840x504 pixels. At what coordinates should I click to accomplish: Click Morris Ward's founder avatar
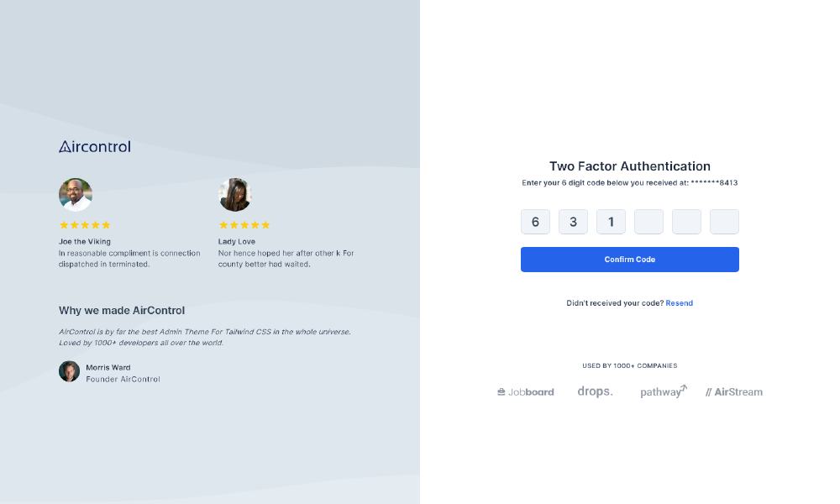point(69,371)
